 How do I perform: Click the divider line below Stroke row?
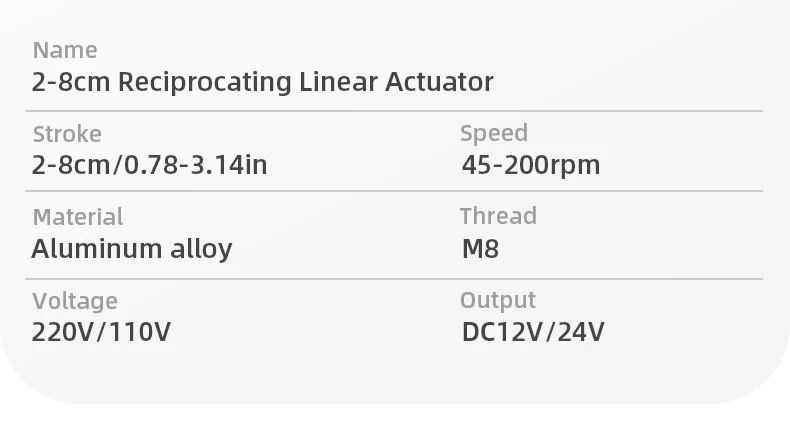click(x=394, y=191)
